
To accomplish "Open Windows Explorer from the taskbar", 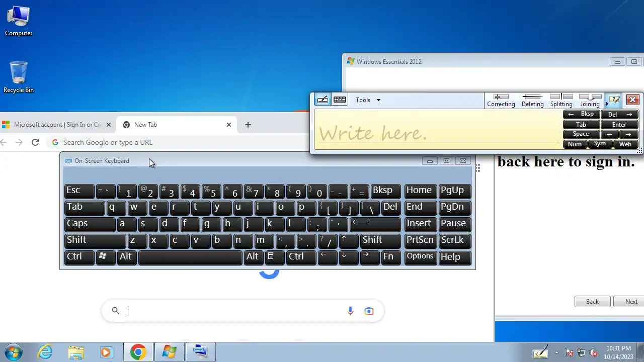I will click(x=76, y=352).
